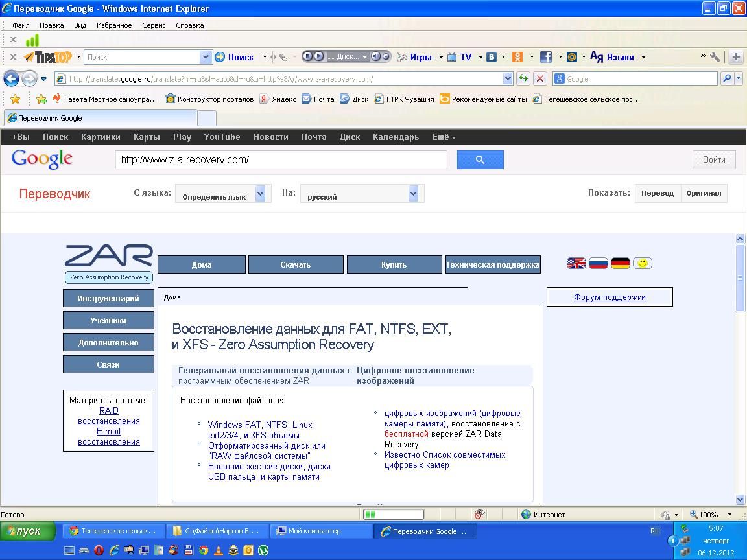Click the VKontakte icon in TipTop toolbar
The height and width of the screenshot is (560, 747).
click(492, 57)
